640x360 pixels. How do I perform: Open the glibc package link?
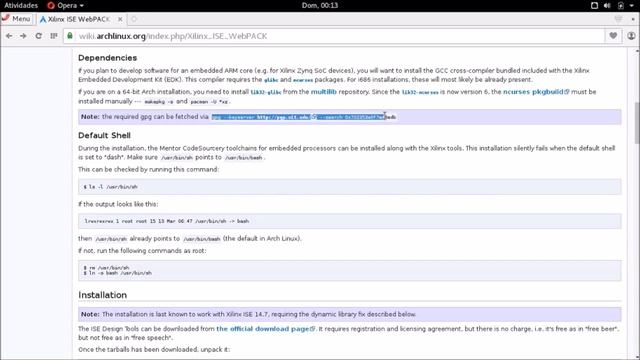(x=271, y=80)
